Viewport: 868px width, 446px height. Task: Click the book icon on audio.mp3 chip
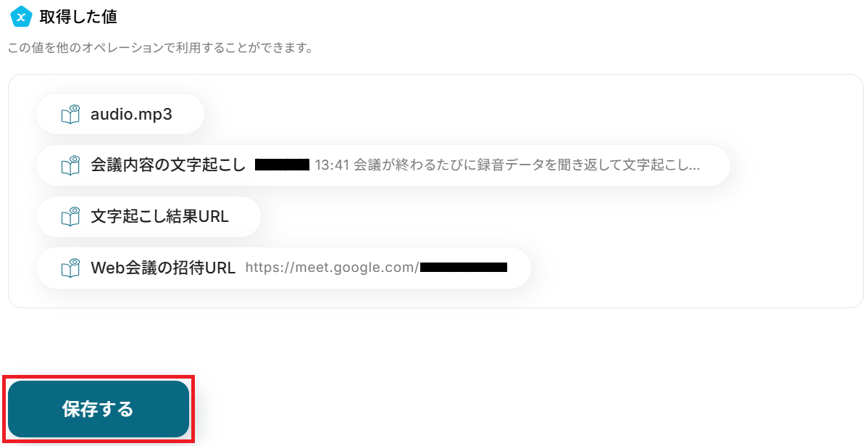[x=70, y=115]
